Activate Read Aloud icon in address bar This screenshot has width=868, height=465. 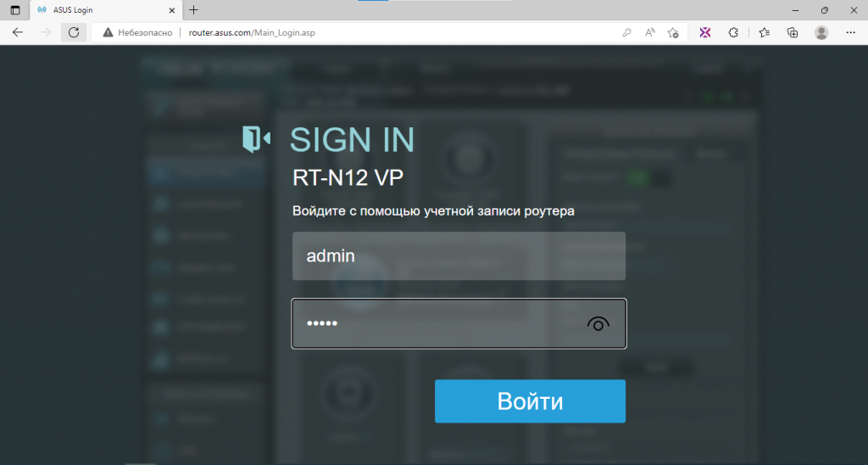click(650, 33)
